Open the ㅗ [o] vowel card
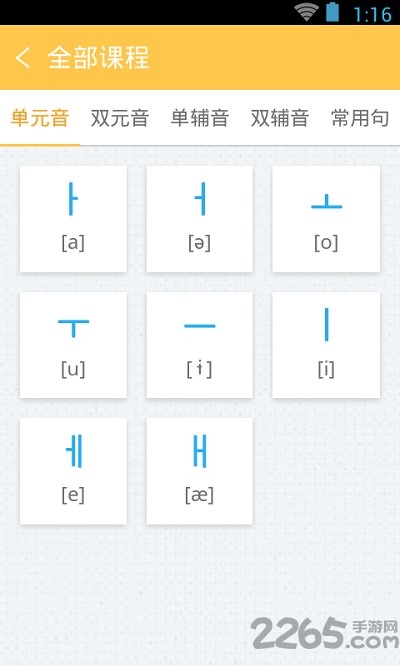 pyautogui.click(x=326, y=219)
